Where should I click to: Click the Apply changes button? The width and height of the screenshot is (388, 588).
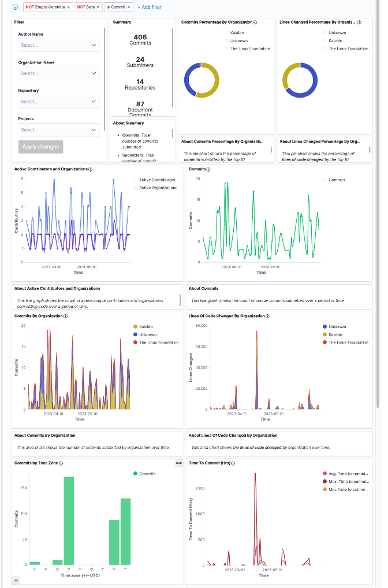pos(40,147)
